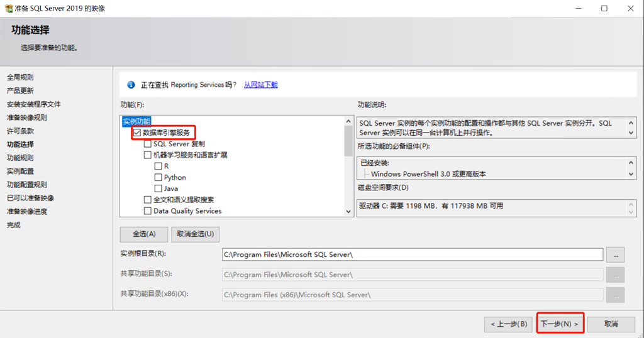Click the blue information icon beside Reporting Services

[131, 84]
